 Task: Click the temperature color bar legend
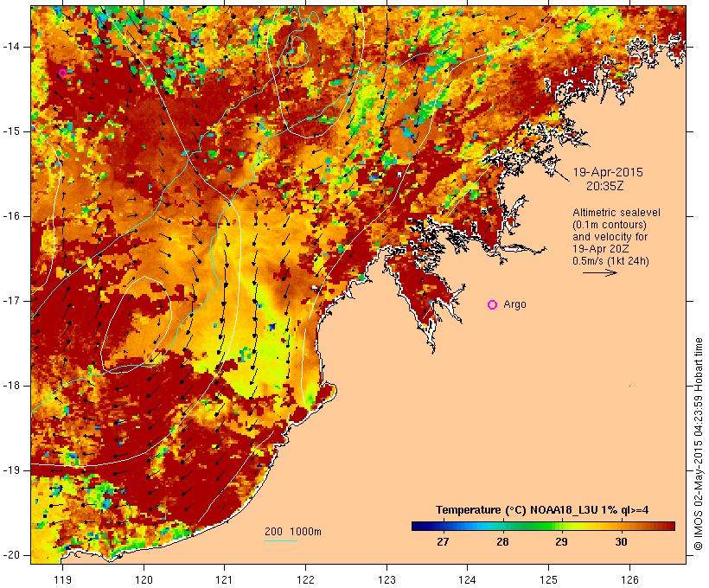tap(543, 526)
